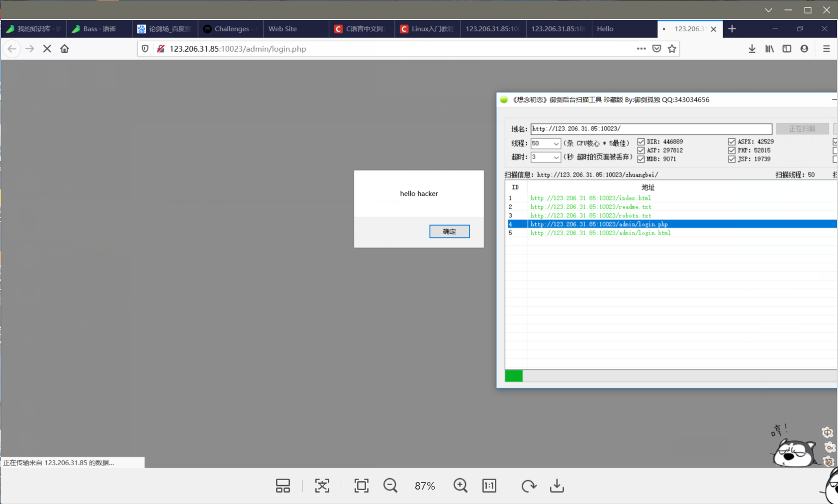Screen dimensions: 838x504
Task: Click the 地址 column header
Action: point(648,187)
